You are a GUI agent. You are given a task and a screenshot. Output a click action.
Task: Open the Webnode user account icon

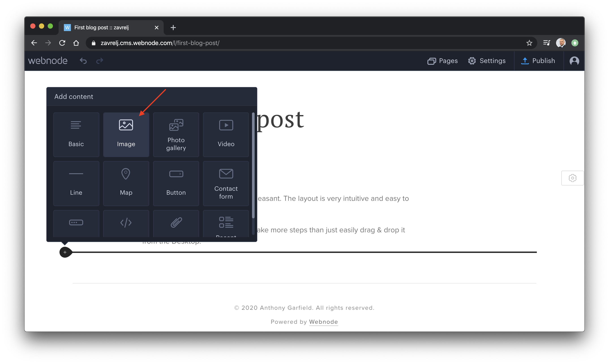point(574,61)
